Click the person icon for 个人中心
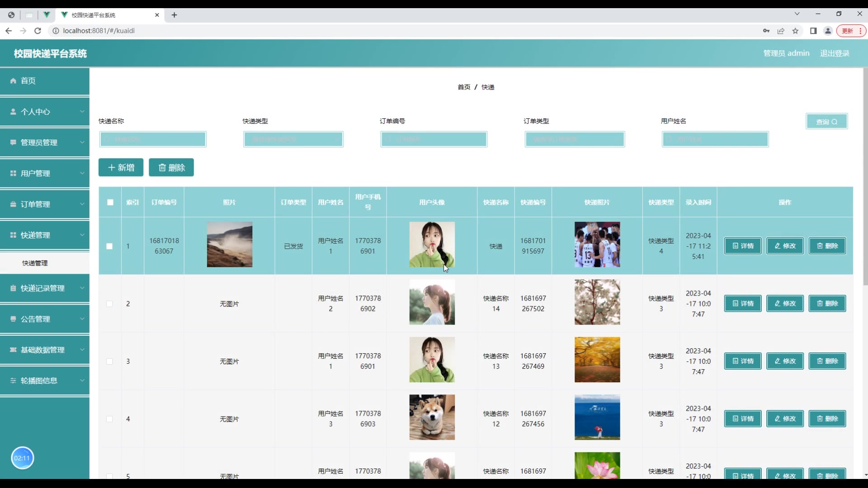868x488 pixels. point(13,112)
